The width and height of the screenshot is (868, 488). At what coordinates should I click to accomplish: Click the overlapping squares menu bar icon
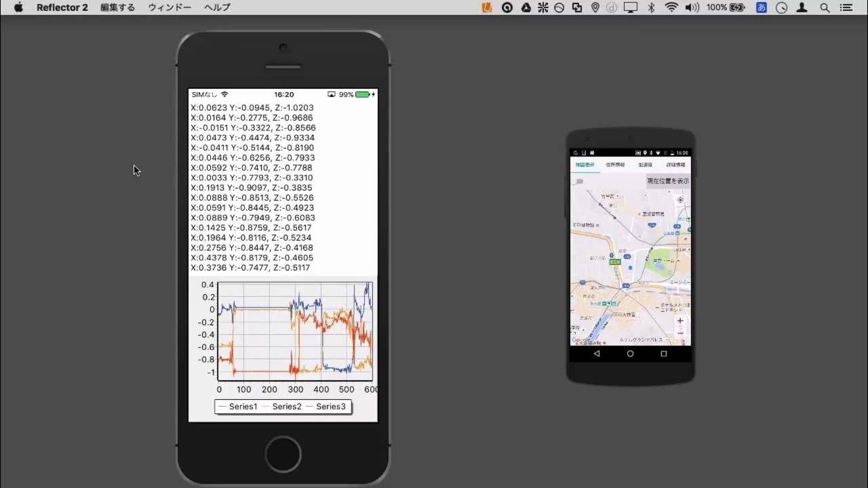coord(577,7)
